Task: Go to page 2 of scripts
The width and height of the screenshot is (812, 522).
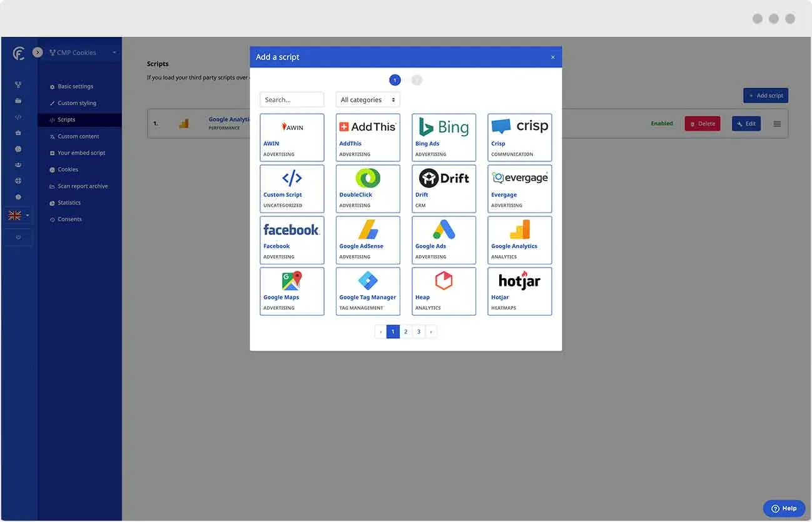Action: pos(405,332)
